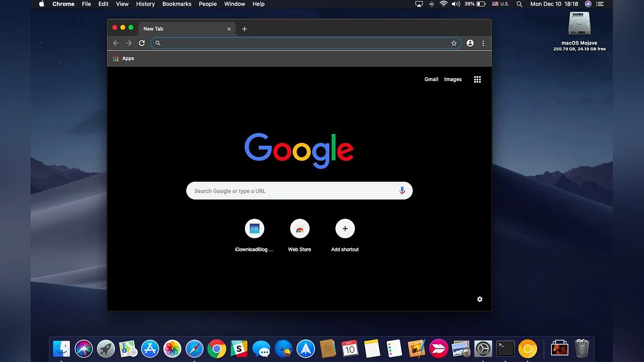Open the Chrome profile avatar icon
Image resolution: width=644 pixels, height=362 pixels.
point(470,43)
